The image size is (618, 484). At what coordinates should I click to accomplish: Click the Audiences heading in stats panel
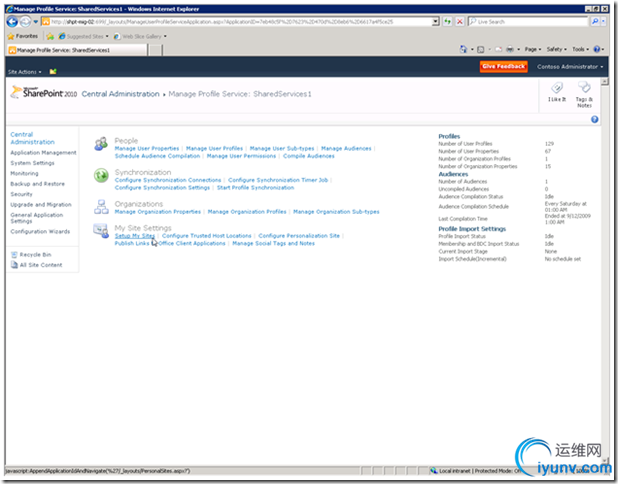(x=453, y=174)
